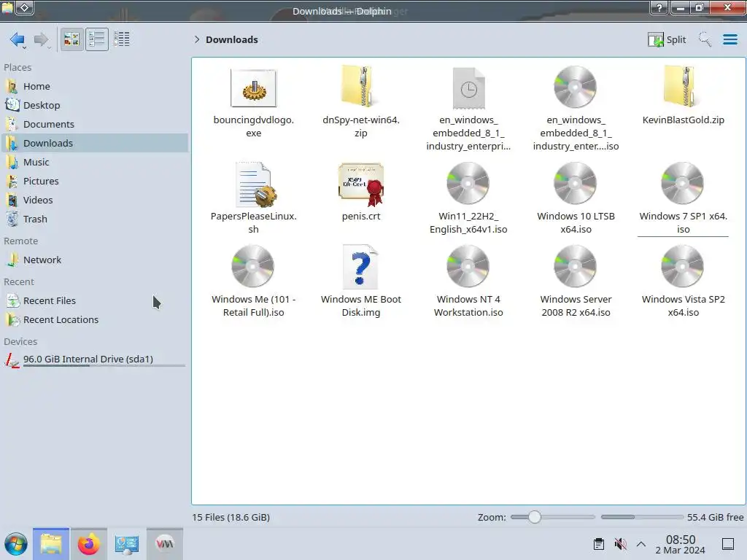The height and width of the screenshot is (560, 747).
Task: Select PapersPleaseLinux.sh script icon
Action: tap(256, 184)
